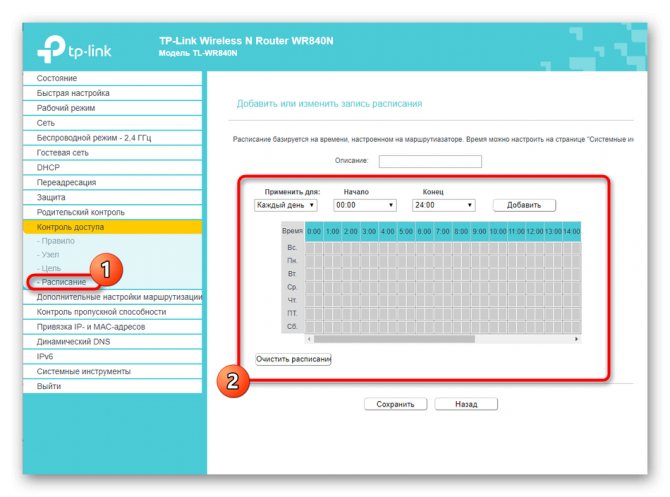Open the Начало 00:00 time dropdown
This screenshot has width=670, height=497.
click(x=364, y=205)
